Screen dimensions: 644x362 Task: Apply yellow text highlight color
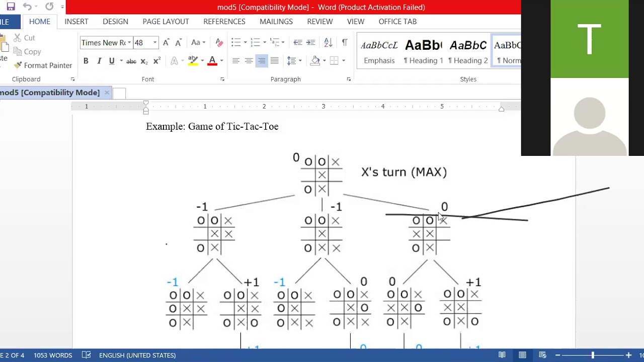coord(193,61)
